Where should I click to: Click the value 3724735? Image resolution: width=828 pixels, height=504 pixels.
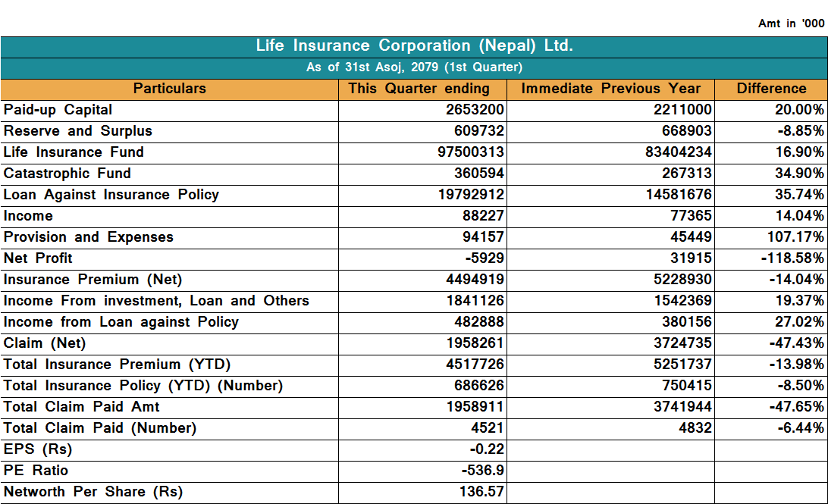[x=682, y=343]
